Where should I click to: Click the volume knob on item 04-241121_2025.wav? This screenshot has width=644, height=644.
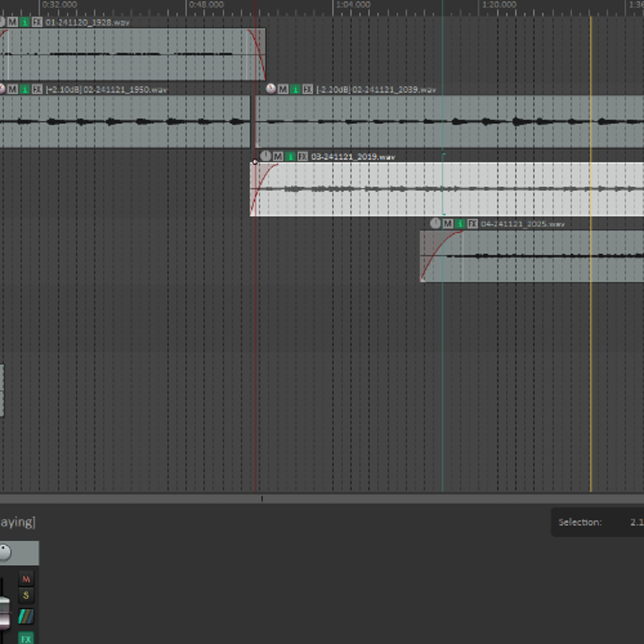[x=435, y=224]
